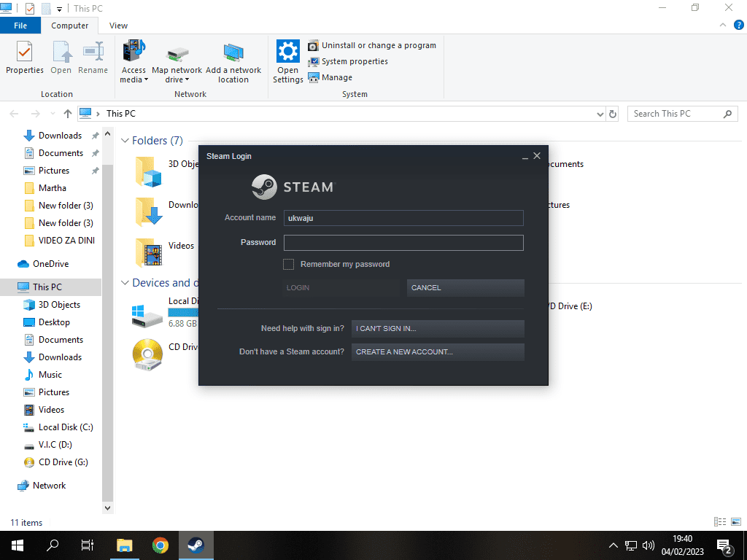
Task: Open the address bar history dropdown
Action: click(600, 114)
